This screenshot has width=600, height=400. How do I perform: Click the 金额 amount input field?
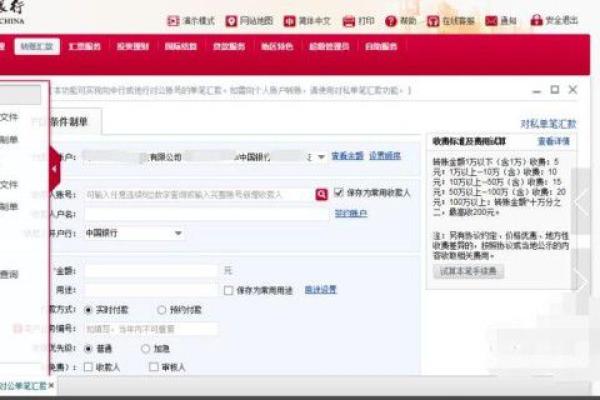click(151, 271)
